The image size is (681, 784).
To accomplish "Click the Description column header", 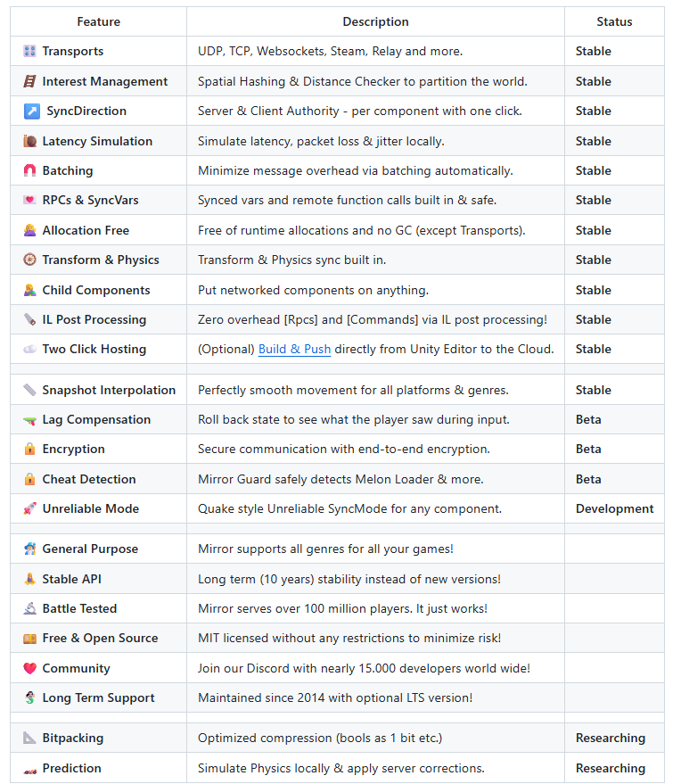I will (x=376, y=21).
